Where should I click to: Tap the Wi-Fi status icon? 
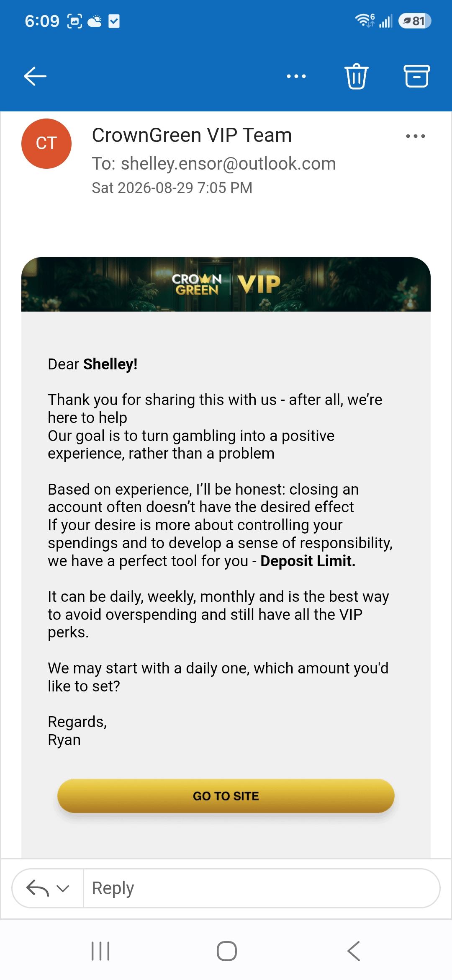point(365,21)
